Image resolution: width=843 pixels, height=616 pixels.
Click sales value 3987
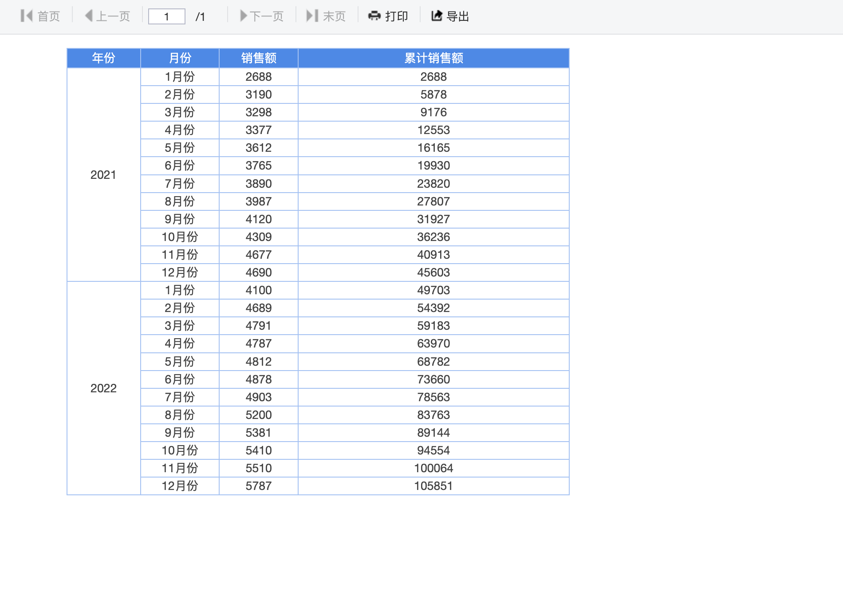tap(259, 201)
